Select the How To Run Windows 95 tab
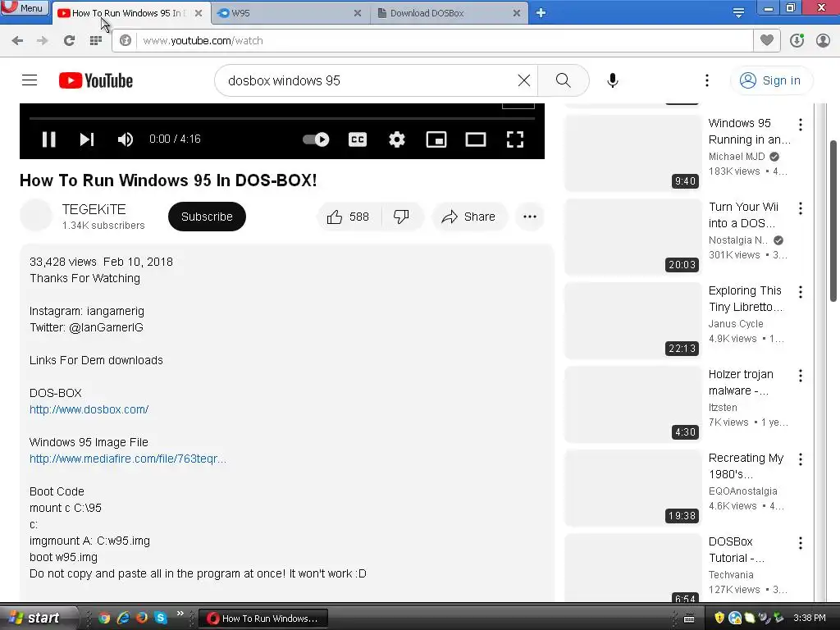 click(x=130, y=13)
